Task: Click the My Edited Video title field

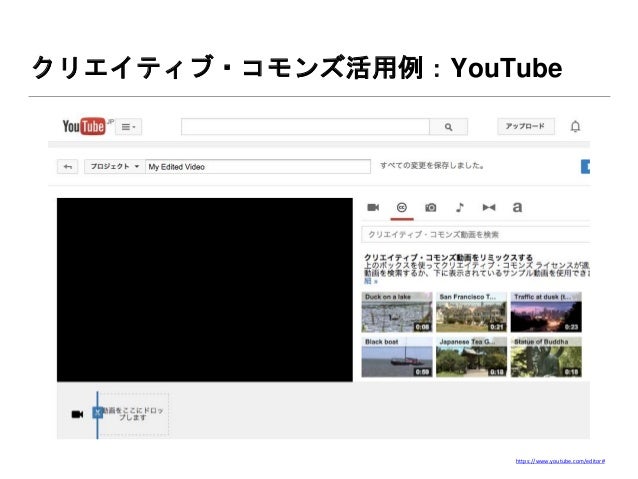Action: pos(258,166)
